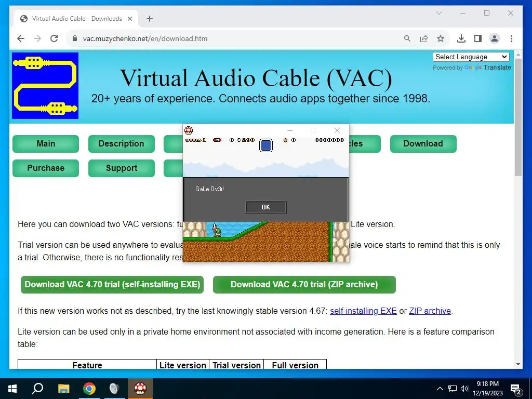Click the Powered by Google Translate text
Screen dimensions: 532x399
472,68
